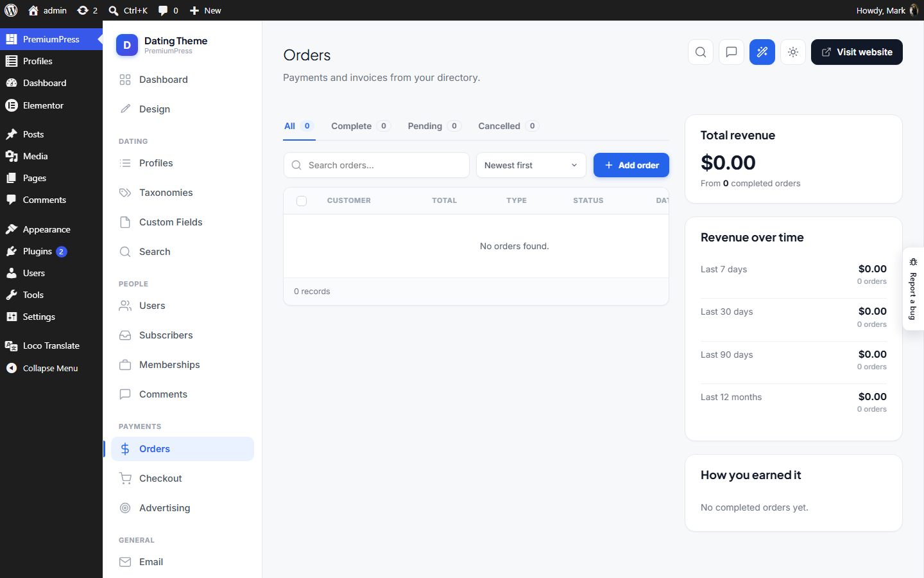Click the Taxonomies tag icon
The image size is (924, 578).
(125, 193)
